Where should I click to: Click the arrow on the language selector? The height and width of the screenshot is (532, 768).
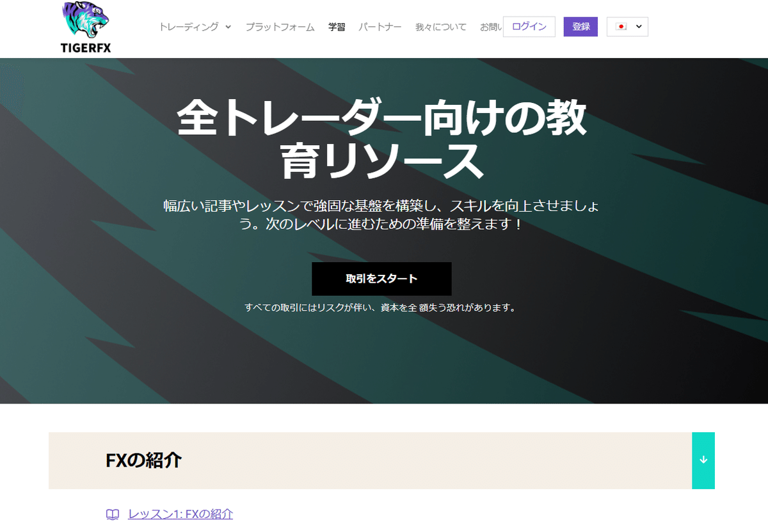coord(637,27)
